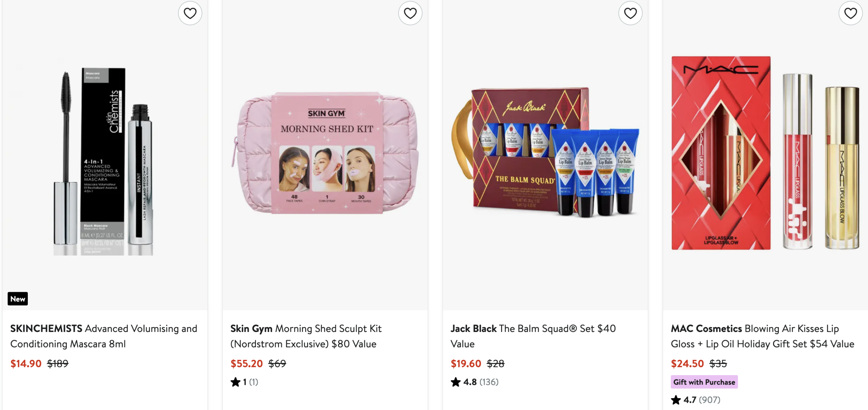View the 907 reviews count

pyautogui.click(x=709, y=400)
